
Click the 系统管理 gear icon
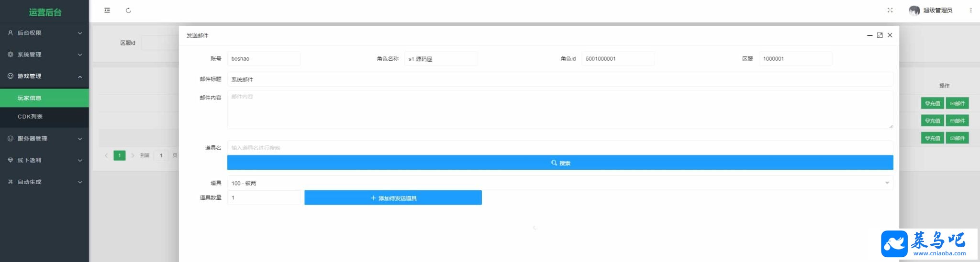pos(11,55)
